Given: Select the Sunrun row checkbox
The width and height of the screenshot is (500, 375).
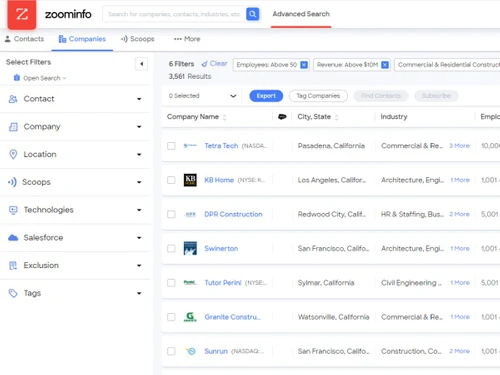Looking at the screenshot, I should click(171, 351).
